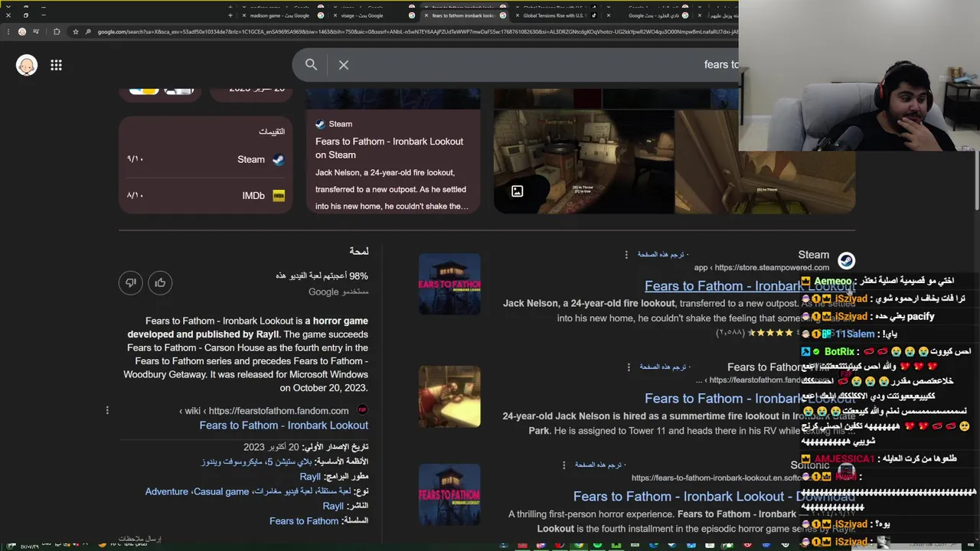The width and height of the screenshot is (980, 551).
Task: Close the visage tab
Action: tap(335, 15)
